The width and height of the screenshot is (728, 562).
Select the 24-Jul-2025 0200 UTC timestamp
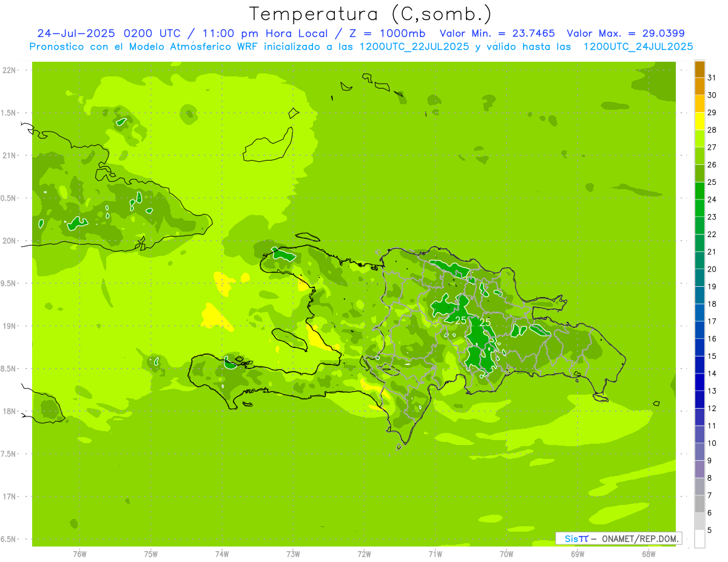click(109, 33)
